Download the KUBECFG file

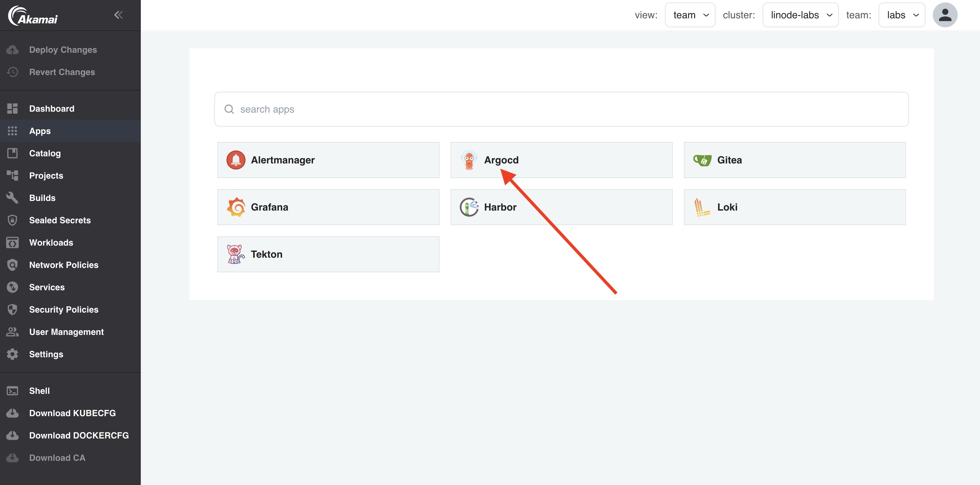(x=72, y=412)
